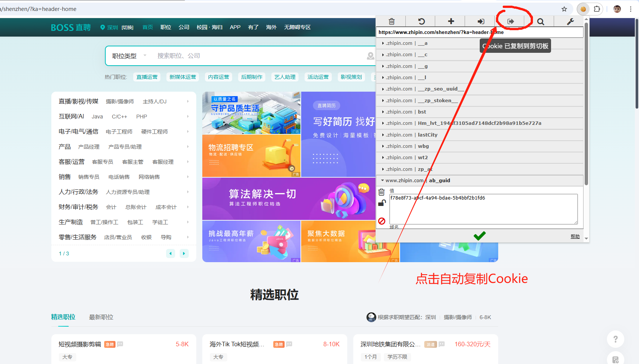Open cookie search with magnifier icon
Viewport: 639px width, 364px height.
pos(540,22)
